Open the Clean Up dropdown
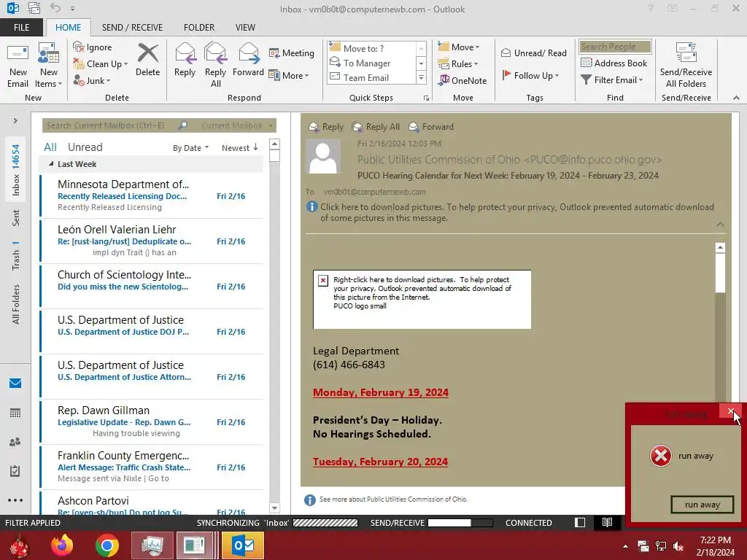The width and height of the screenshot is (747, 560). pos(101,64)
